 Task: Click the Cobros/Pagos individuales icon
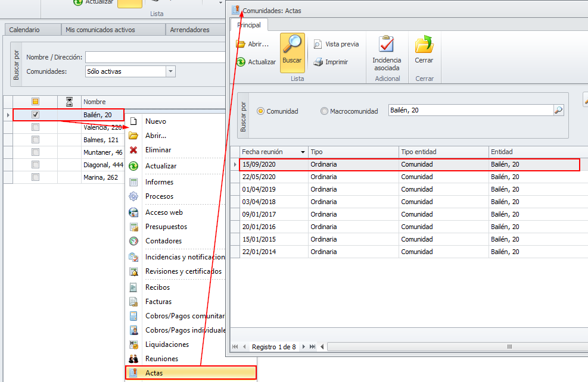[x=133, y=330]
